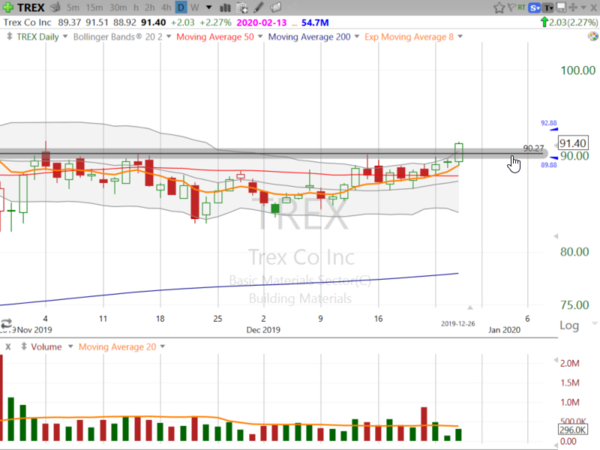This screenshot has width=600, height=450.
Task: Click the flag alert icon
Action: (512, 7)
